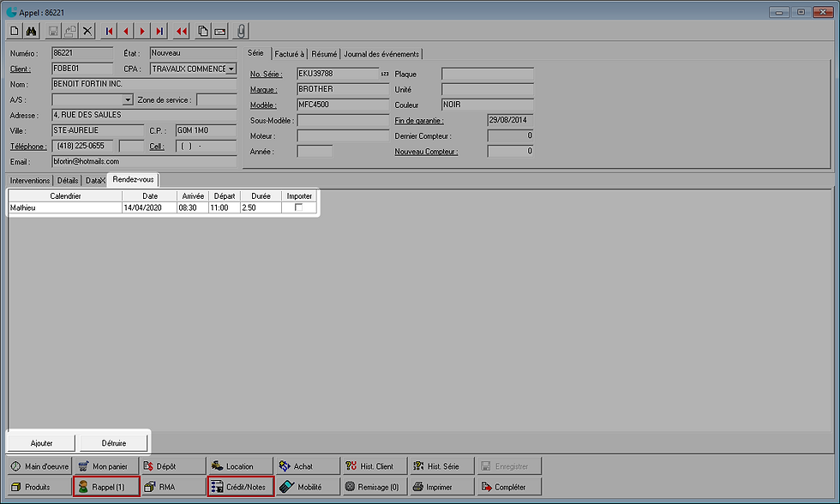
Task: Open Remisage (0) button
Action: 375,486
